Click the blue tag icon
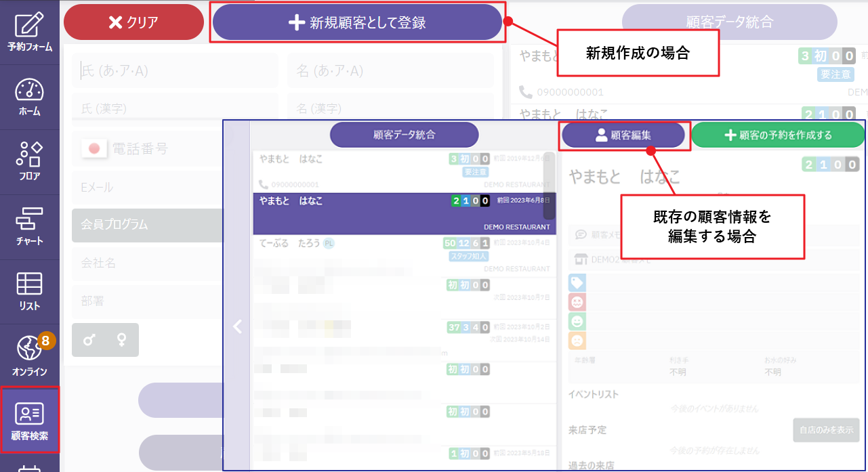The height and width of the screenshot is (472, 868). coord(577,282)
